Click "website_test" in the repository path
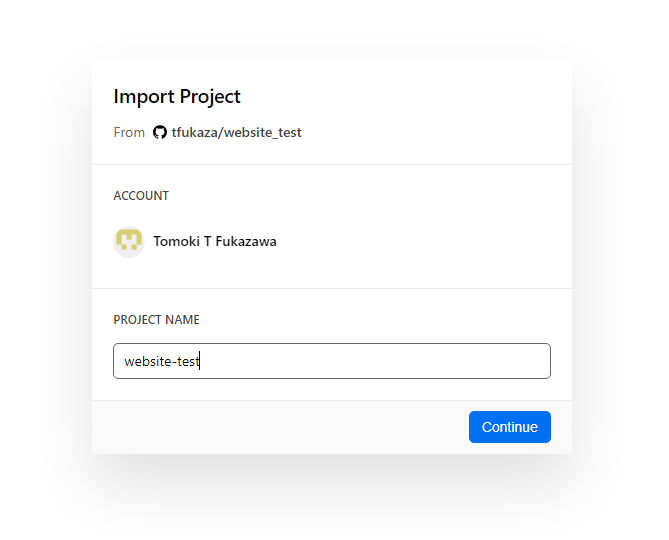 click(262, 132)
